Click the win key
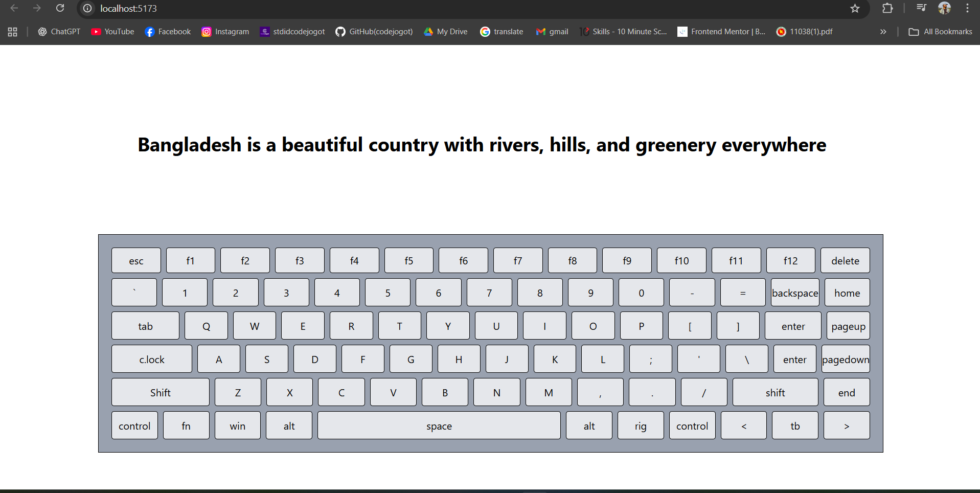980x493 pixels. click(238, 425)
